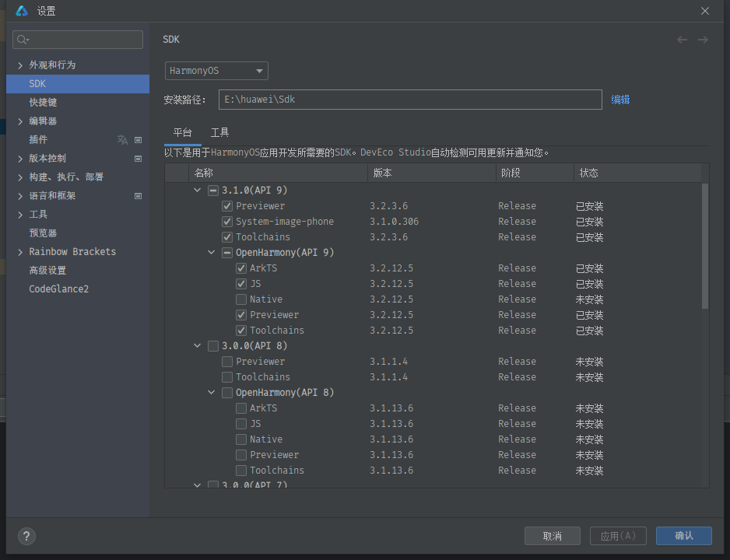Check Previewer version 3.1.1.4

pyautogui.click(x=227, y=362)
